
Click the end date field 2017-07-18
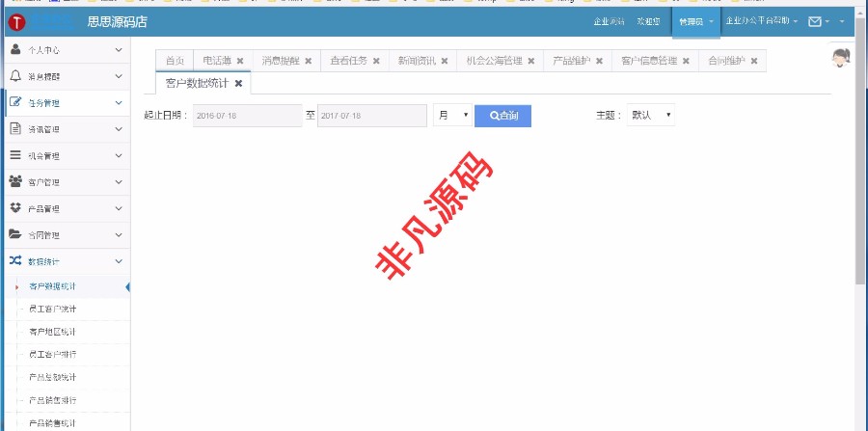click(372, 116)
